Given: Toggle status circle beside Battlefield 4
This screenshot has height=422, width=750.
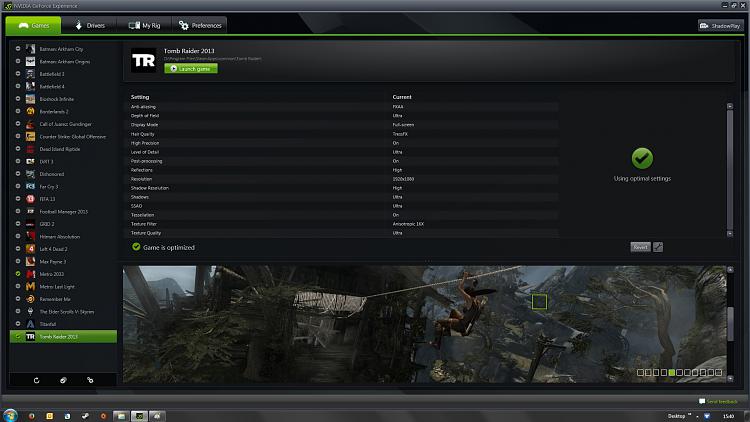Looking at the screenshot, I should pos(18,86).
